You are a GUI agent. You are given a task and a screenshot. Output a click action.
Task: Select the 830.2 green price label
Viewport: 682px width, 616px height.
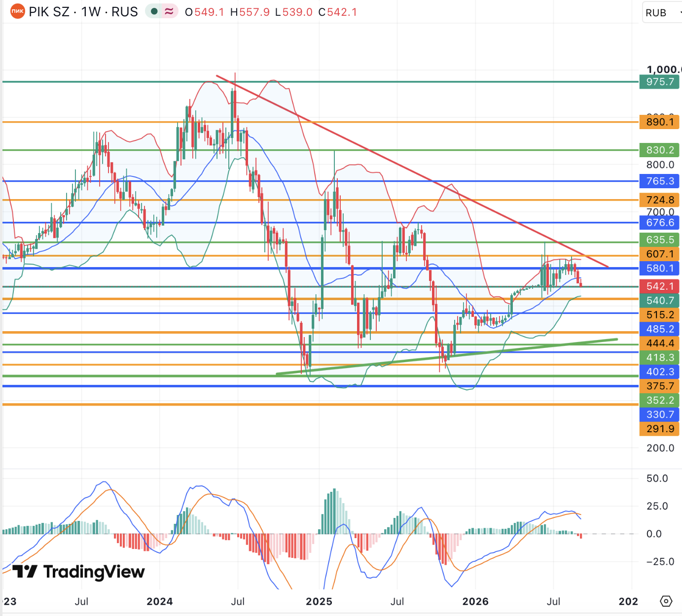659,150
